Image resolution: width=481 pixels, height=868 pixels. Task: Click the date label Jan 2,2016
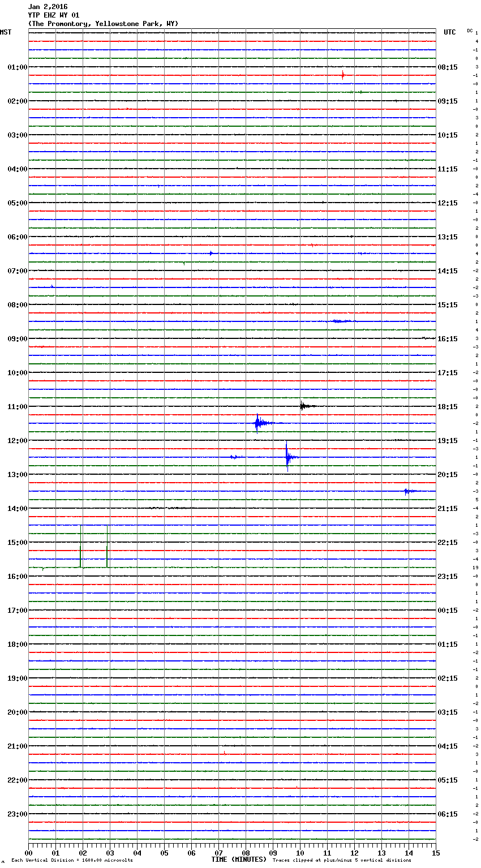(x=48, y=7)
